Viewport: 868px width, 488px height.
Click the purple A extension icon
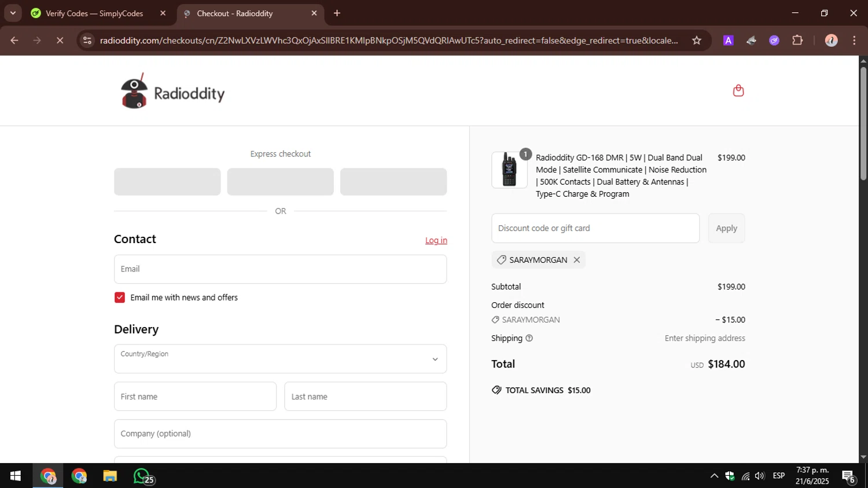click(x=729, y=41)
